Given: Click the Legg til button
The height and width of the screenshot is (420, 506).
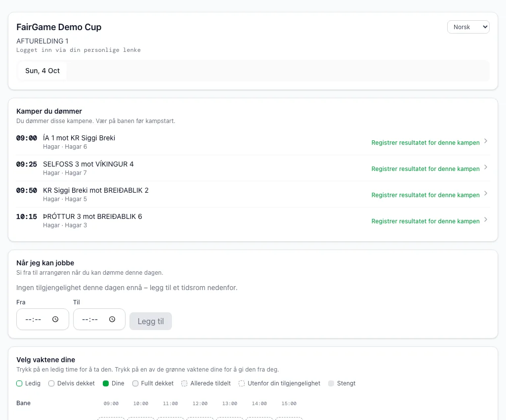Looking at the screenshot, I should 151,321.
